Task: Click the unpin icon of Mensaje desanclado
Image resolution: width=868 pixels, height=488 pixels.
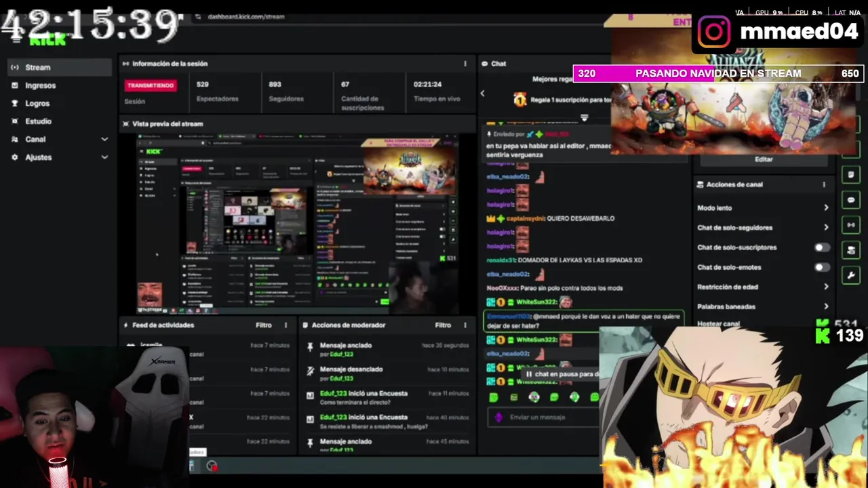Action: point(310,371)
